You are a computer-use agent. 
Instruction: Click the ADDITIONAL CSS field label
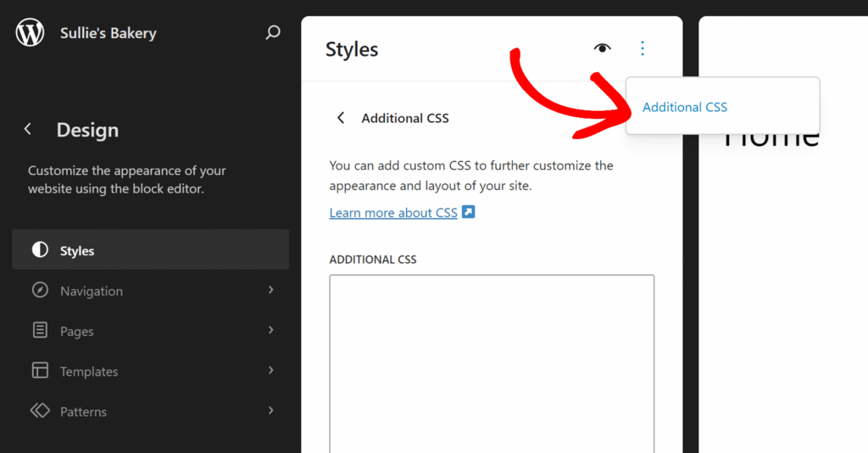373,260
